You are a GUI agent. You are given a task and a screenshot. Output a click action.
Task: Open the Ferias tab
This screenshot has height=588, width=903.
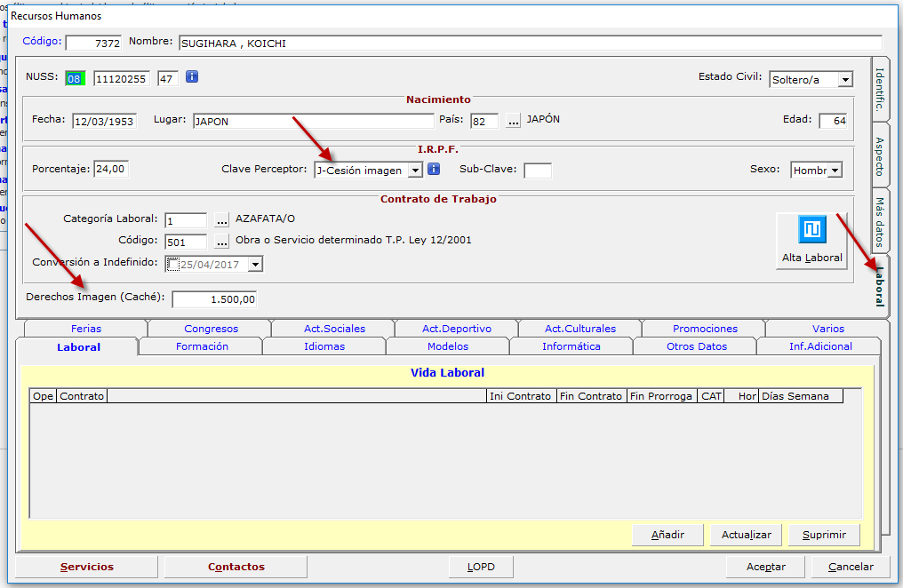(86, 329)
